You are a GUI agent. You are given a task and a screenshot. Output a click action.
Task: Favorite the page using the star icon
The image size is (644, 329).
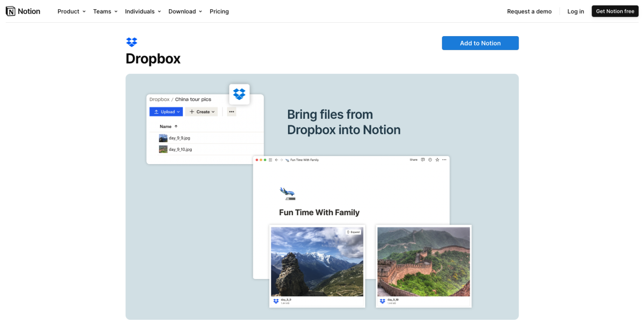point(437,160)
